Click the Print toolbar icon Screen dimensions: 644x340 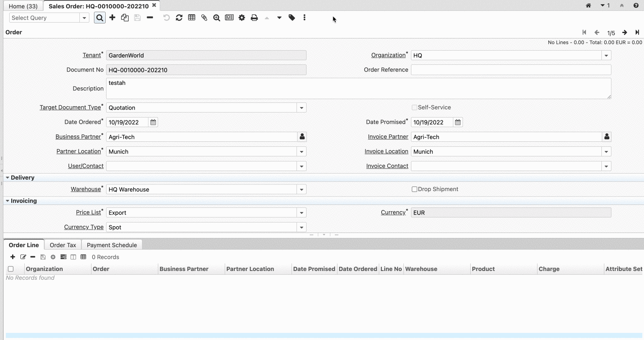(x=254, y=18)
